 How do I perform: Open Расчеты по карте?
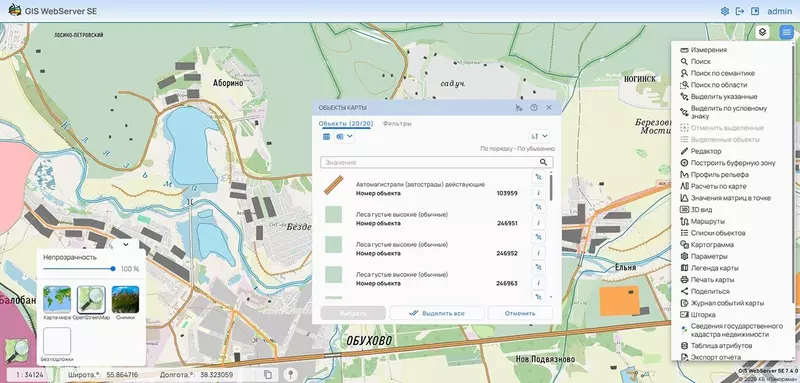(x=718, y=186)
